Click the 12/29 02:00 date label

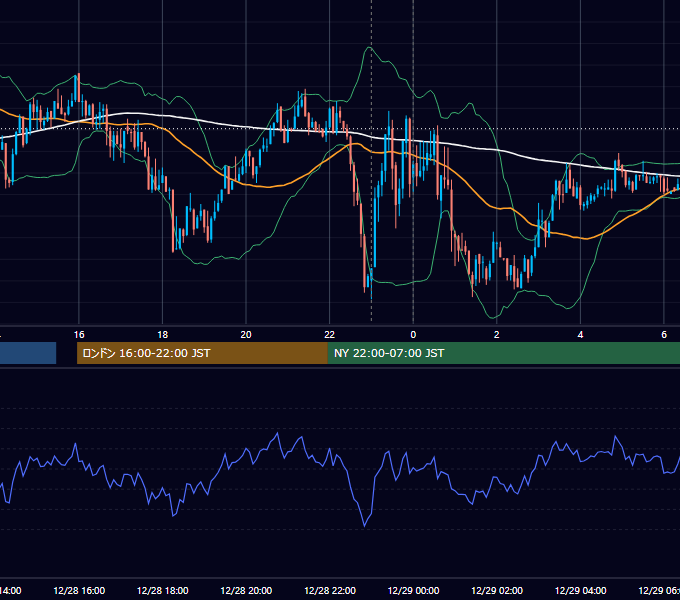[x=497, y=591]
